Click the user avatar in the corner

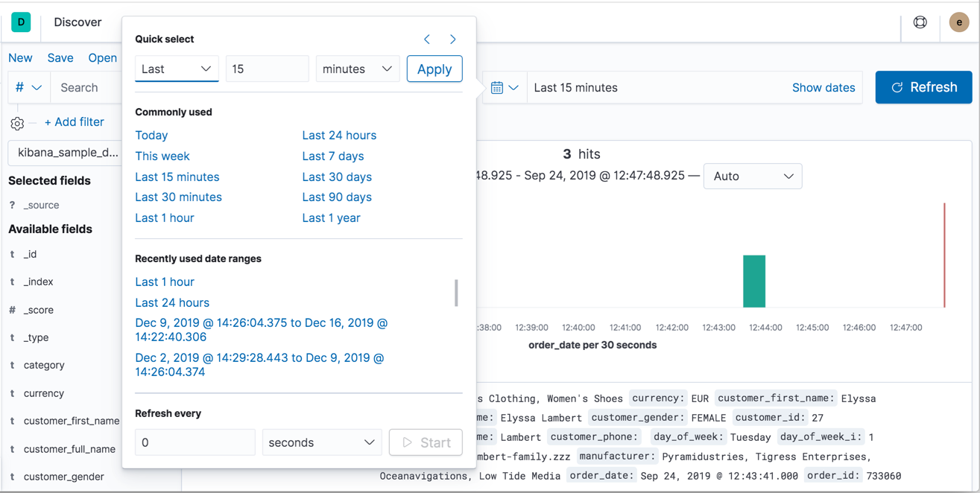[958, 22]
